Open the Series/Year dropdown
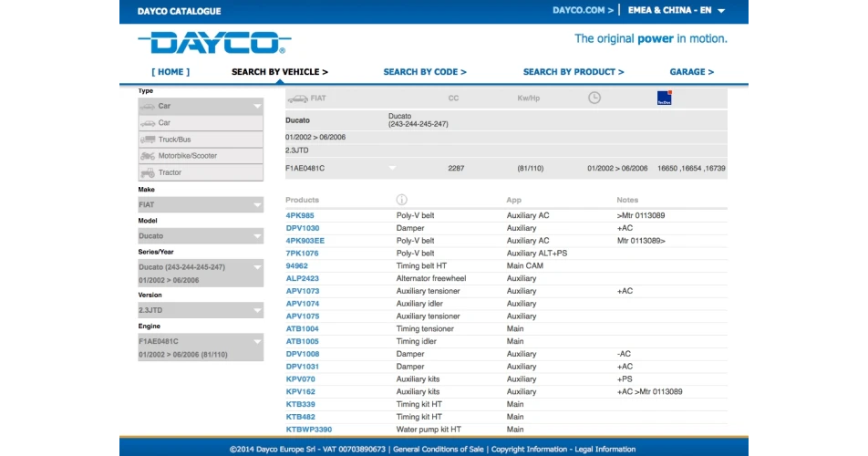The width and height of the screenshot is (868, 456). (x=201, y=274)
